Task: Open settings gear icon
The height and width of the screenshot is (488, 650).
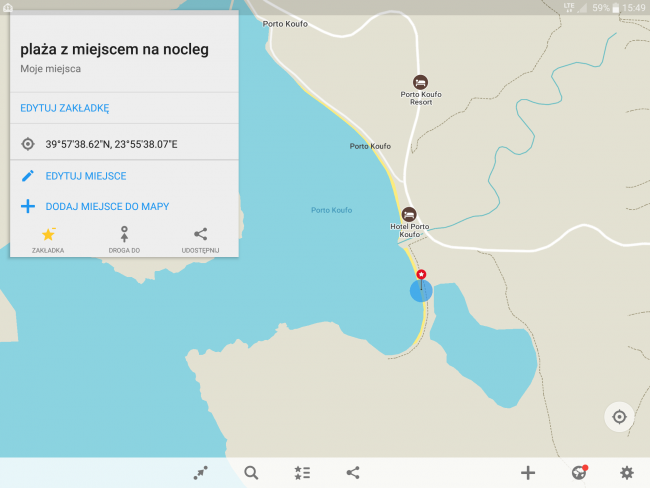Action: tap(627, 473)
